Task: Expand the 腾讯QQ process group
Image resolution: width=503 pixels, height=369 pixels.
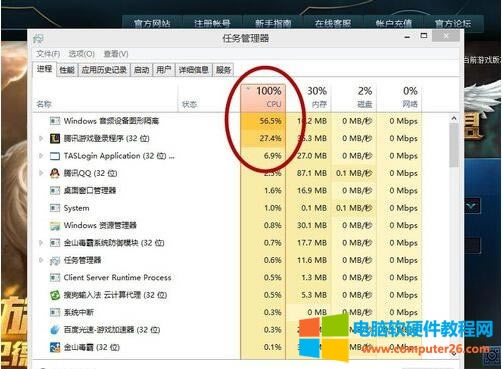Action: (x=41, y=173)
